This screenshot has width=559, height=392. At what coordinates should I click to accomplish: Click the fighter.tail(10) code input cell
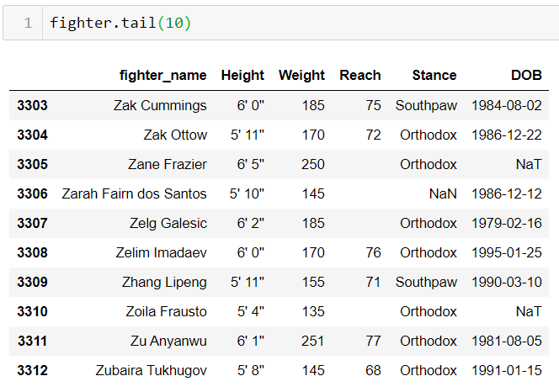click(x=300, y=24)
